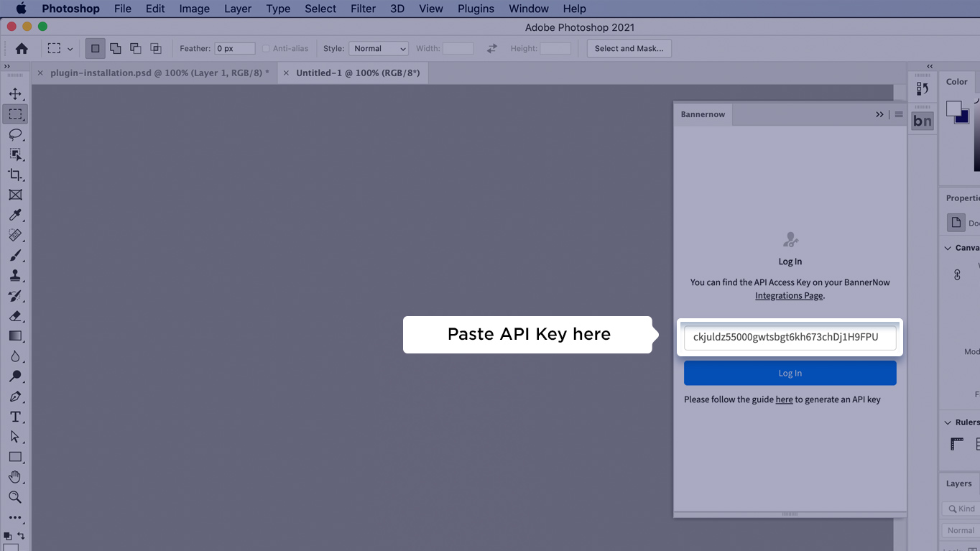Choose Add to selection mode
980x551 pixels.
click(x=115, y=48)
